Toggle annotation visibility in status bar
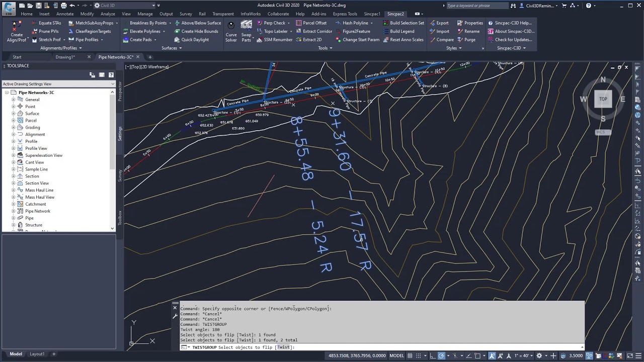This screenshot has height=362, width=644. point(492,355)
